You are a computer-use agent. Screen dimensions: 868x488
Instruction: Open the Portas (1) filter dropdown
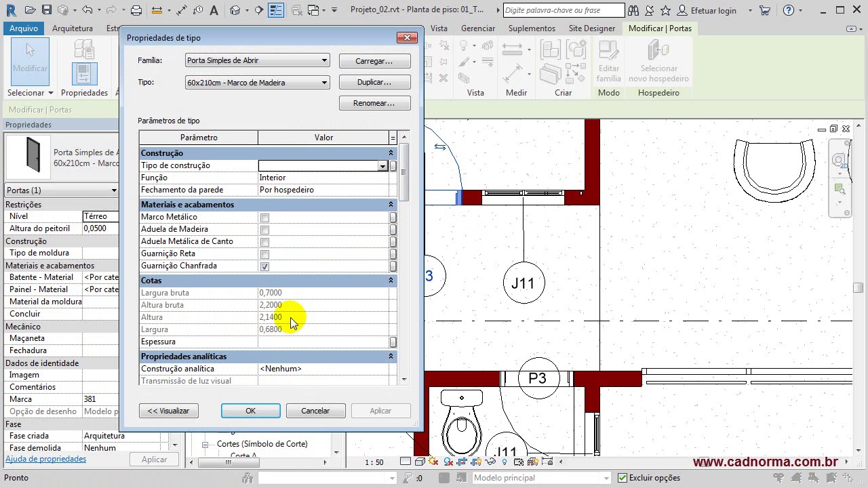pos(62,190)
